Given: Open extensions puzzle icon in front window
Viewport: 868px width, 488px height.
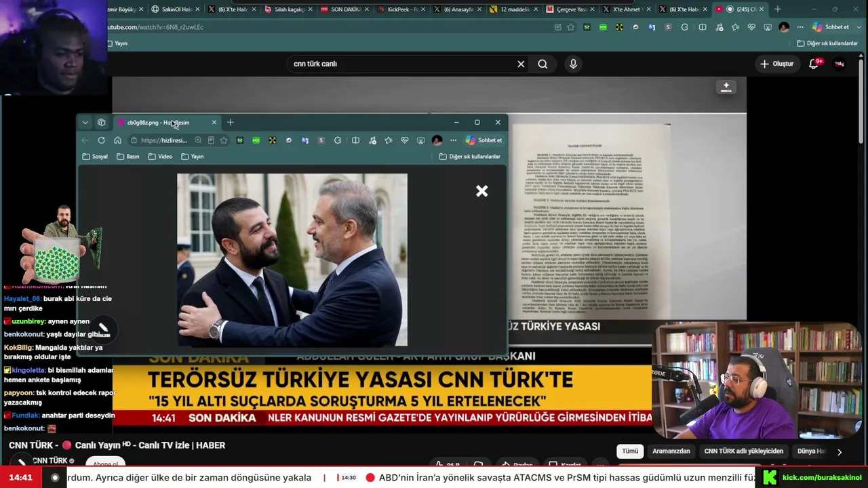Looking at the screenshot, I should (338, 140).
